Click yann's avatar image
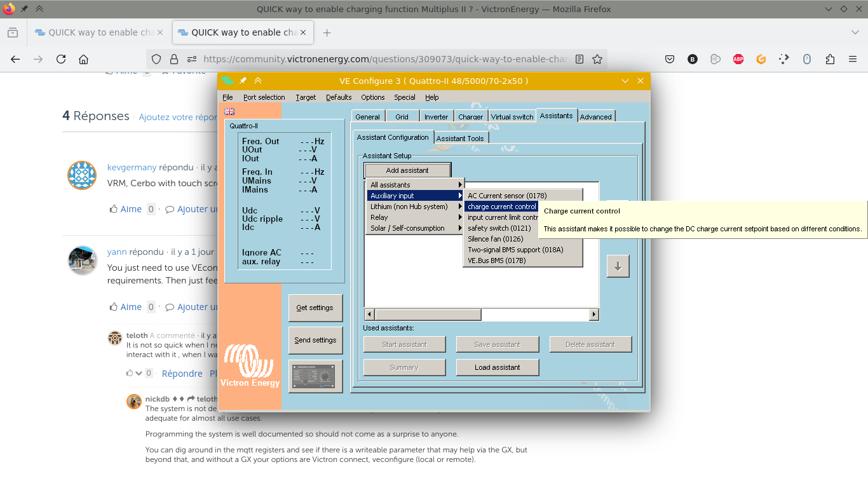Viewport: 868px width, 488px height. (83, 261)
